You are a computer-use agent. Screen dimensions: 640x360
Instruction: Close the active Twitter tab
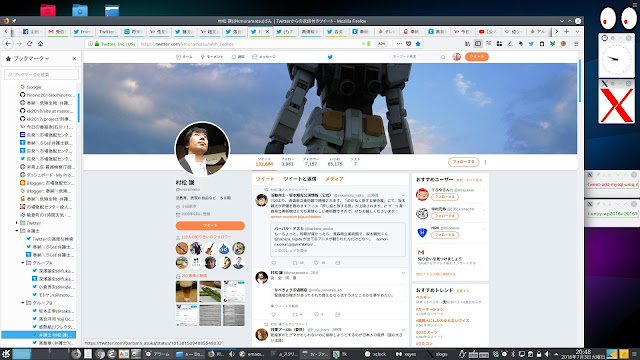pos(268,31)
